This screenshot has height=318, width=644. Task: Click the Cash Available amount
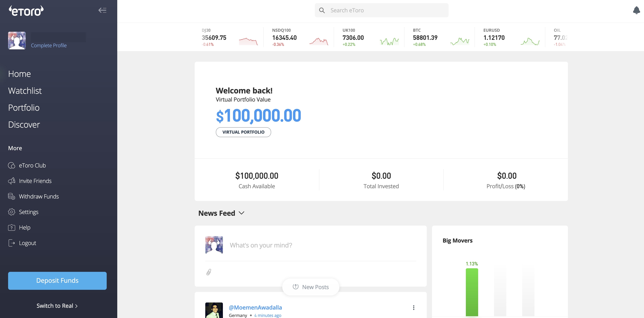[257, 176]
